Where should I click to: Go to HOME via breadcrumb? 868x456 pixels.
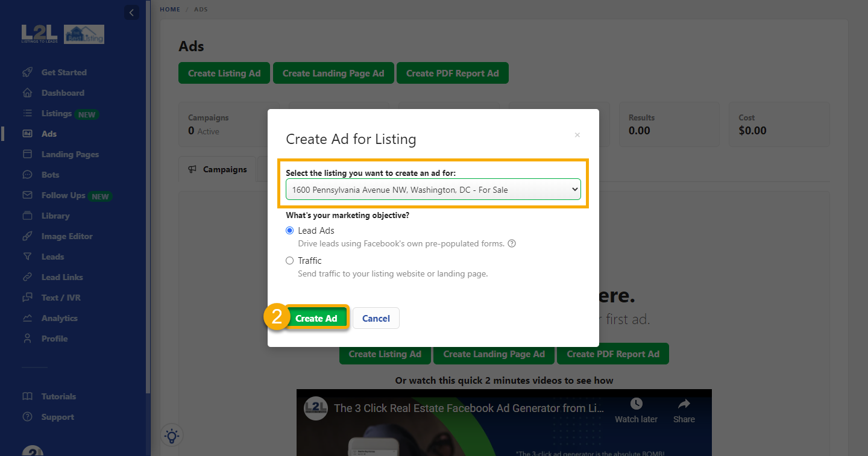169,9
